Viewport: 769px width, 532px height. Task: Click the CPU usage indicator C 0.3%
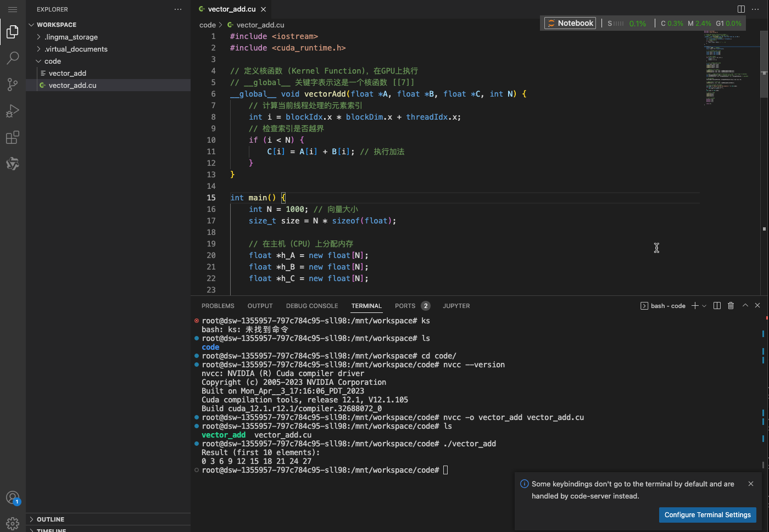point(672,23)
